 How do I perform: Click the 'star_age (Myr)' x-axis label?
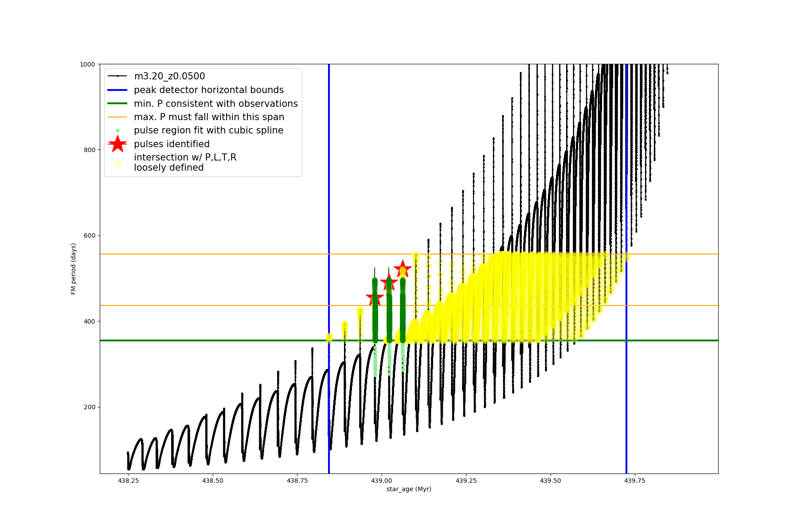click(x=409, y=489)
